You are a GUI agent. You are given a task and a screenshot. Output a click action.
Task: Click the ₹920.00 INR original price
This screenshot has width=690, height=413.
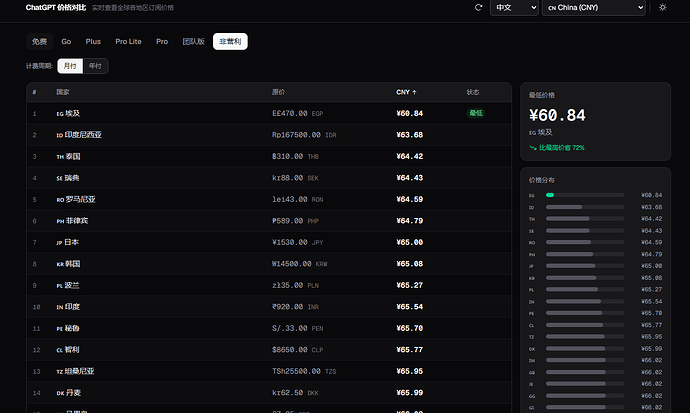295,307
